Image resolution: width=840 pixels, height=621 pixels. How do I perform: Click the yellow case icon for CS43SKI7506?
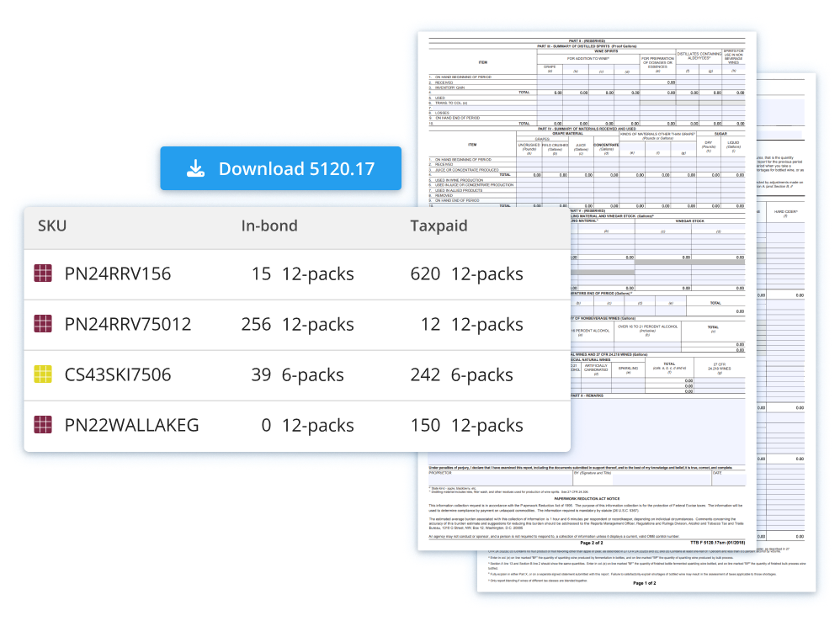pyautogui.click(x=43, y=375)
